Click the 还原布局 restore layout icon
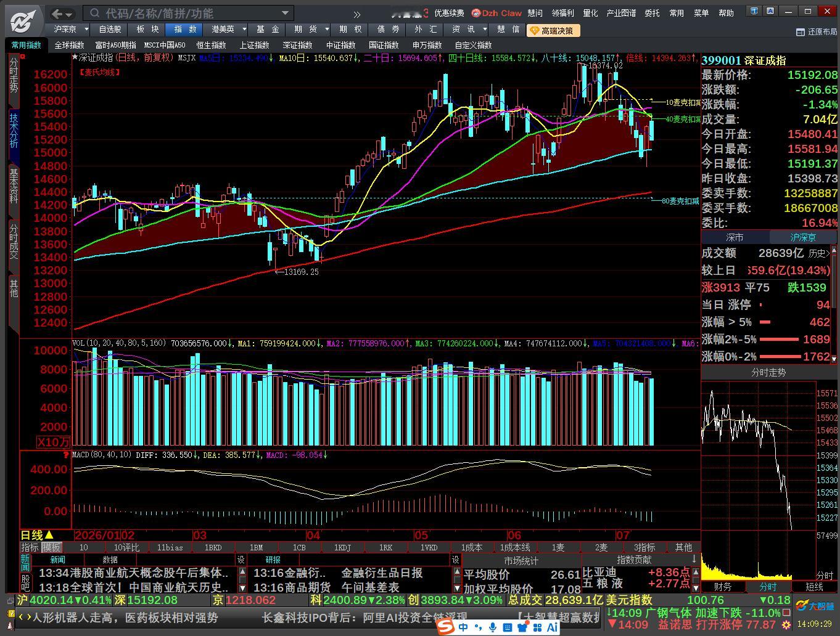This screenshot has height=636, width=840. (x=801, y=32)
